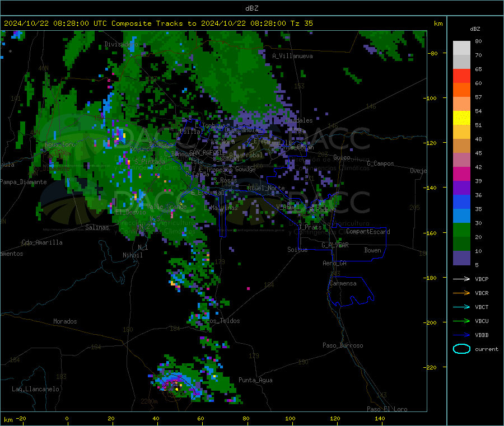
Task: Click the 'A_Villanueva' map label
Action: click(292, 56)
